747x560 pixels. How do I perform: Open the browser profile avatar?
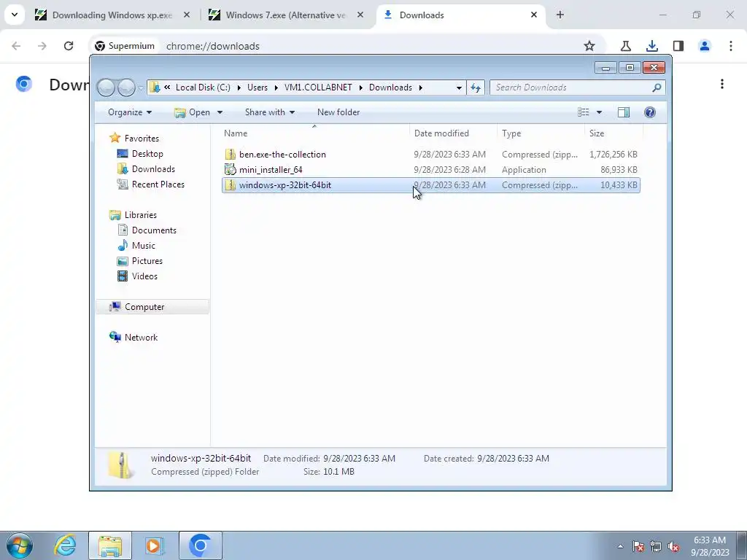tap(704, 46)
